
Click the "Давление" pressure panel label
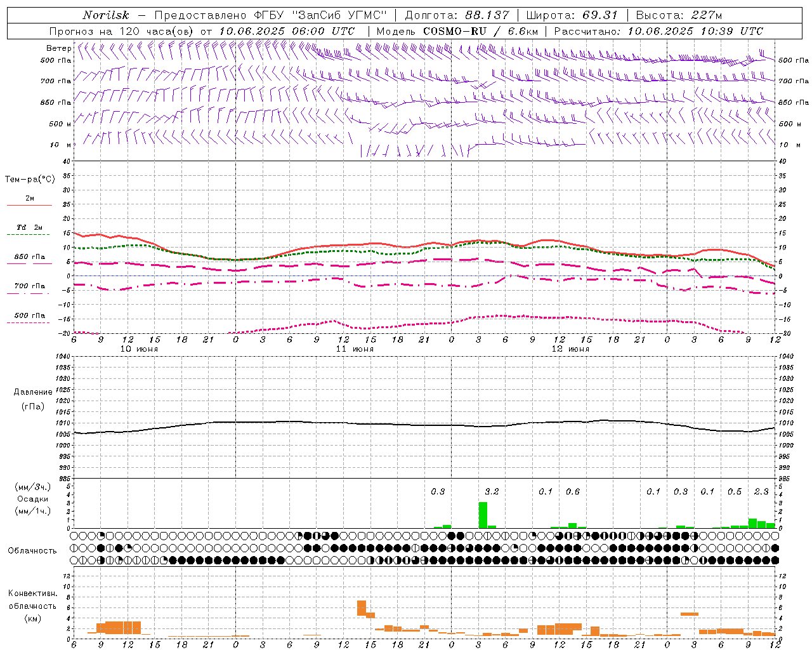tap(32, 392)
